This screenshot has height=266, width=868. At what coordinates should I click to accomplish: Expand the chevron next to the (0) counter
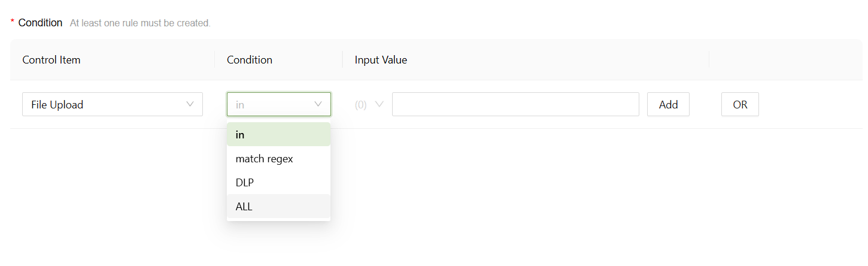click(x=379, y=104)
